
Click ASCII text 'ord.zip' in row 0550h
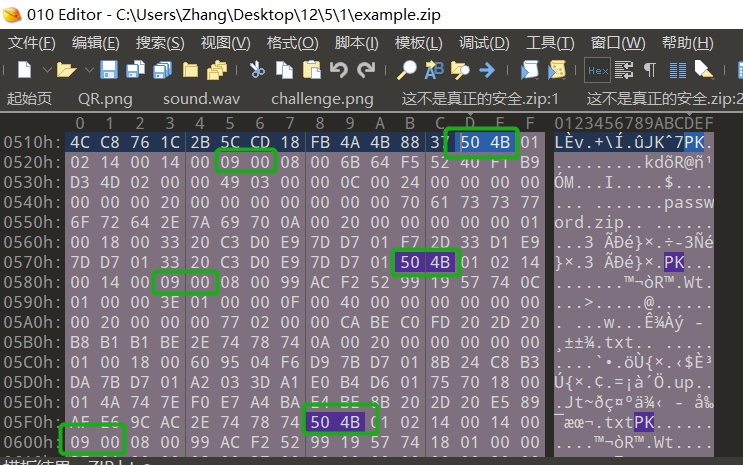tap(589, 222)
